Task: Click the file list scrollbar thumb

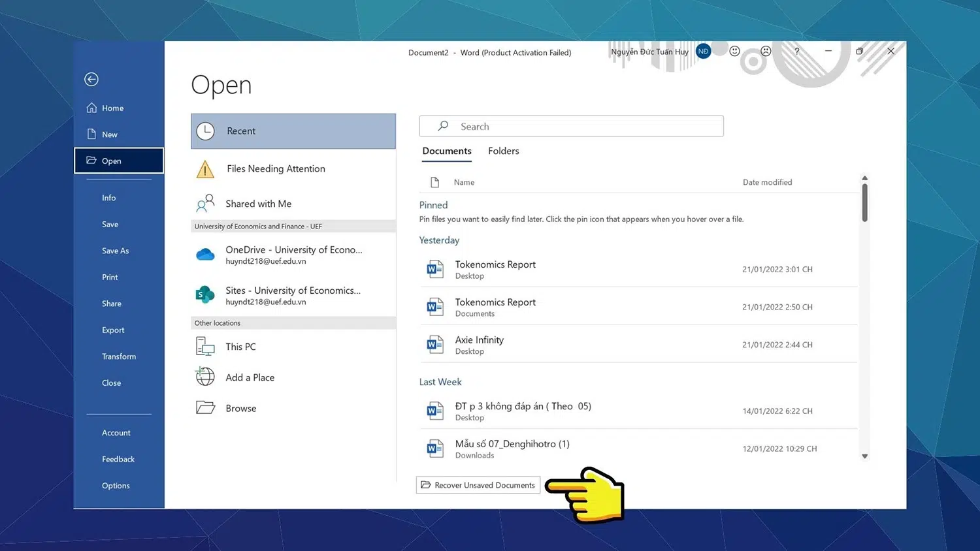Action: (864, 202)
